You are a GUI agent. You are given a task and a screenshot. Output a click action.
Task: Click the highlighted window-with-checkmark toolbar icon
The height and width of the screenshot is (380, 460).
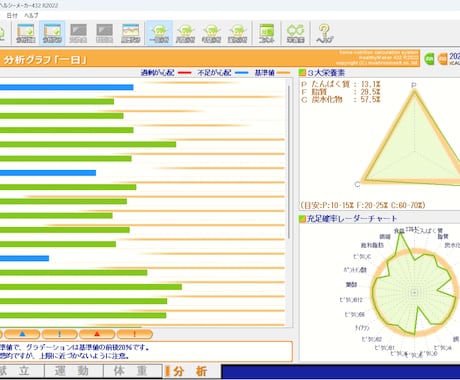(x=52, y=34)
